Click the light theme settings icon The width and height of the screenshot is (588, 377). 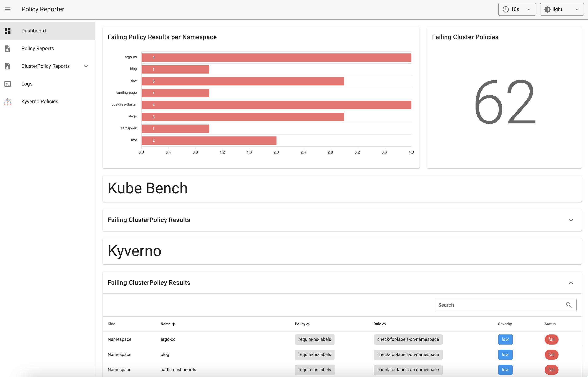coord(547,9)
